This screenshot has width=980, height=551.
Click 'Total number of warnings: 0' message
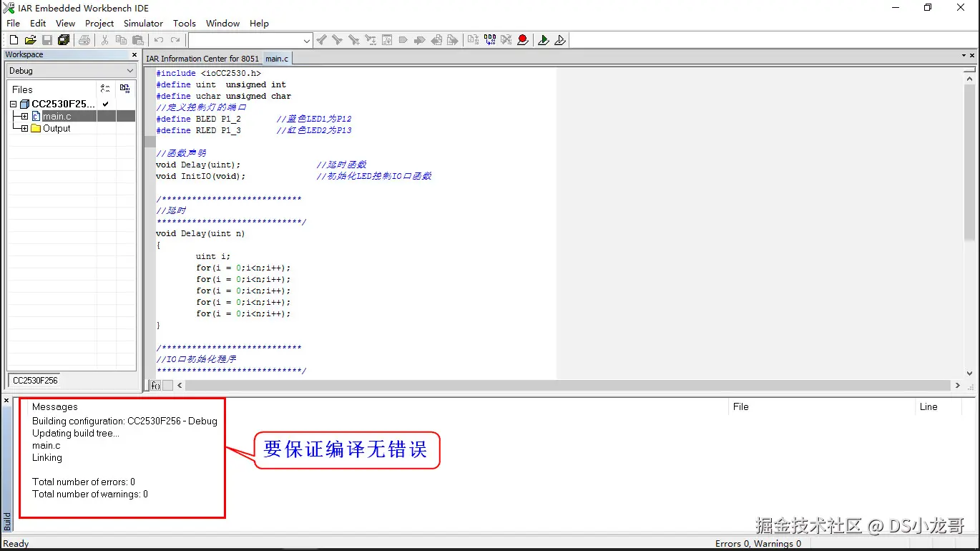point(90,494)
